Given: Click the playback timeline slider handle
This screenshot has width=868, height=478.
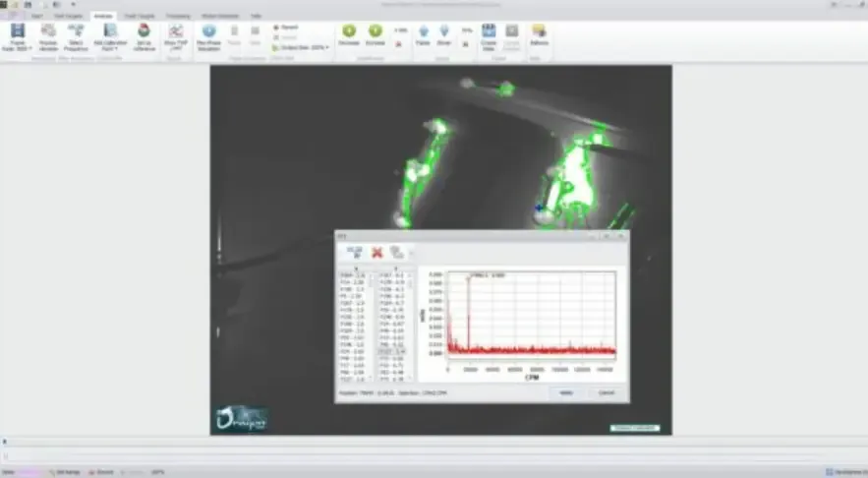Looking at the screenshot, I should pos(5,442).
